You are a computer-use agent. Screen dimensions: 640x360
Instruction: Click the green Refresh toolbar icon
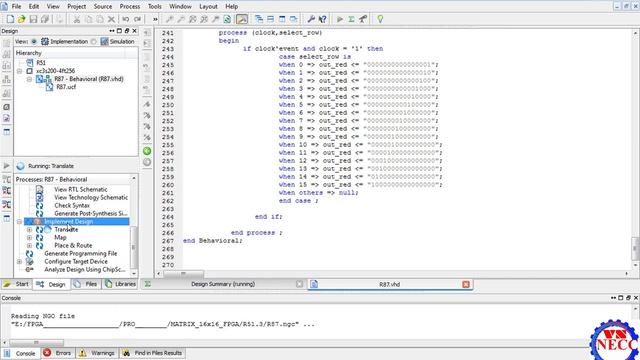click(227, 19)
